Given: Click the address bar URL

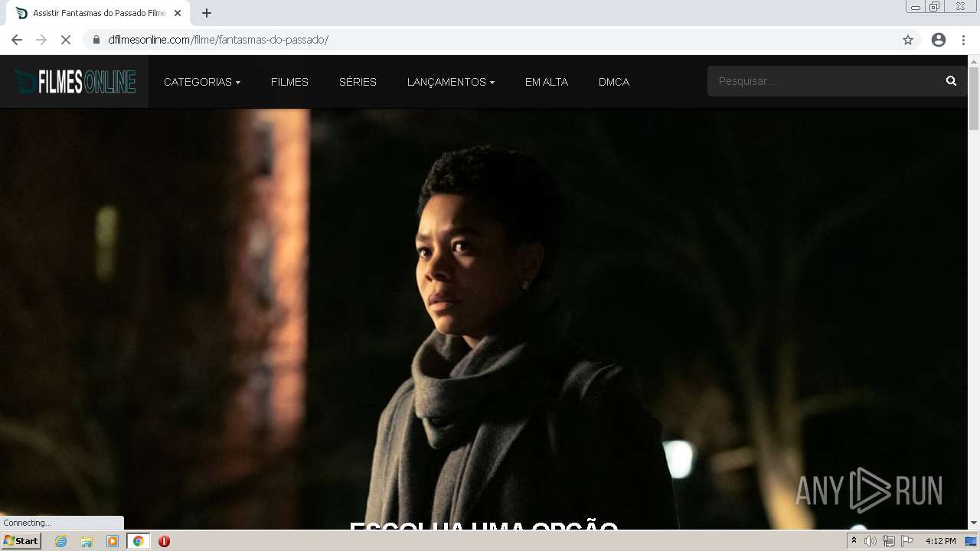Looking at the screenshot, I should click(218, 40).
